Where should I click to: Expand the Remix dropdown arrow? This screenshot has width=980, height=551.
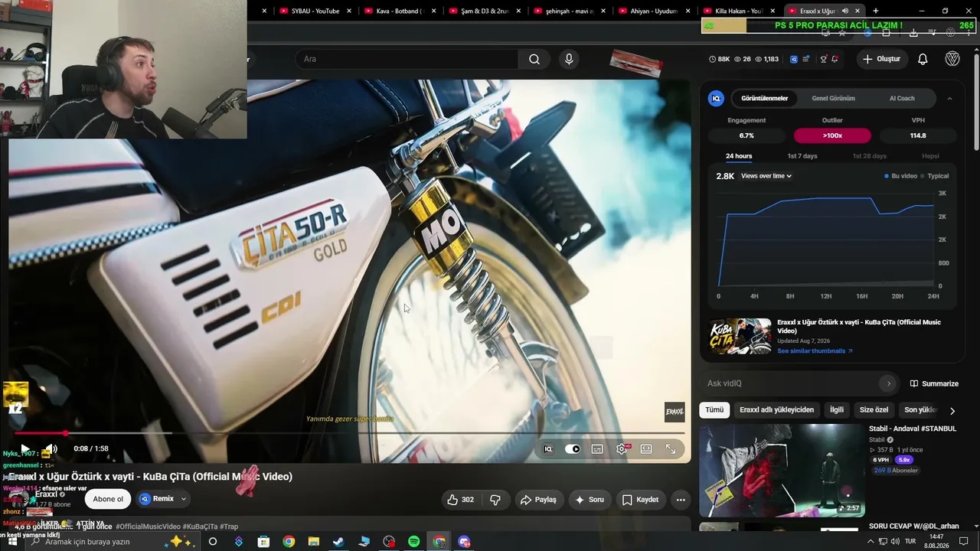click(x=184, y=499)
